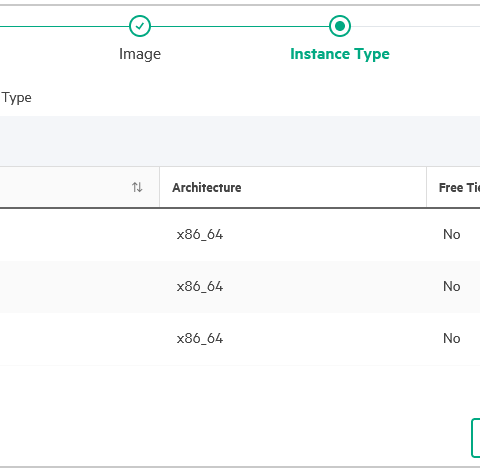Click the Type section heading text
The image size is (480, 473).
(17, 98)
